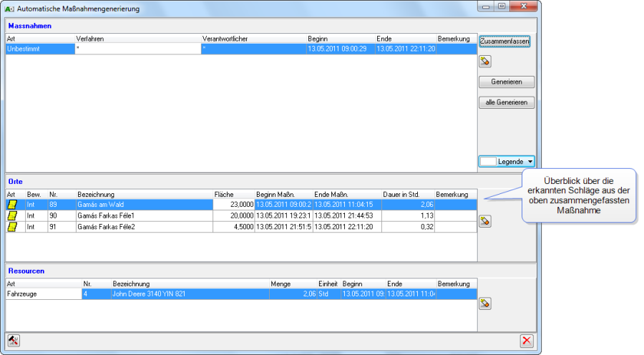
Task: Click the red X icon at bottom right
Action: [x=527, y=341]
